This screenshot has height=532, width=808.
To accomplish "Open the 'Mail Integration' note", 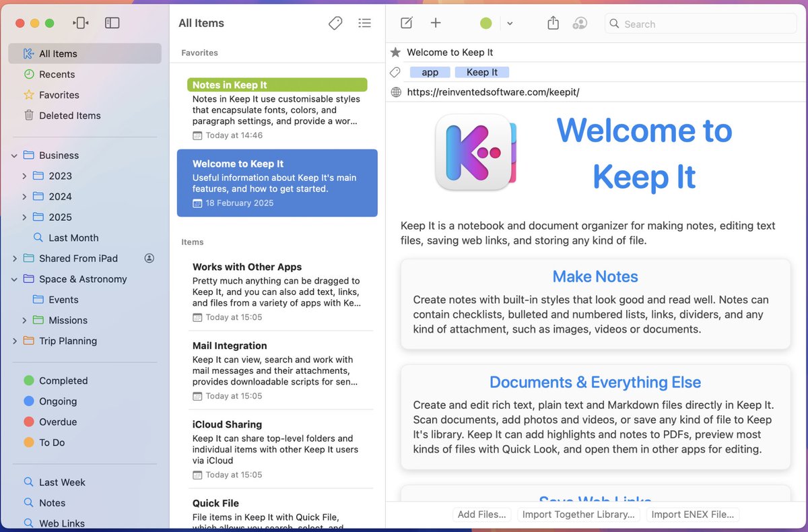I will click(x=277, y=370).
